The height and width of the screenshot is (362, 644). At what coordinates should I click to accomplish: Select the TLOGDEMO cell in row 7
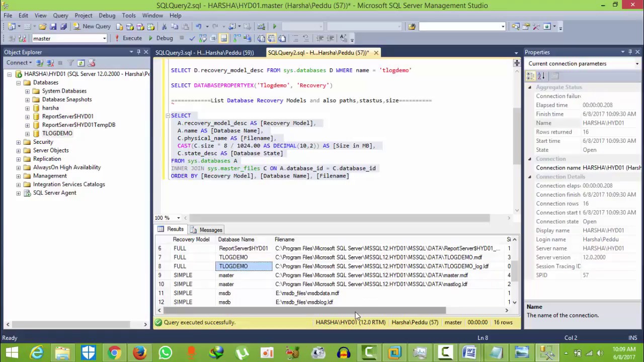pyautogui.click(x=244, y=257)
